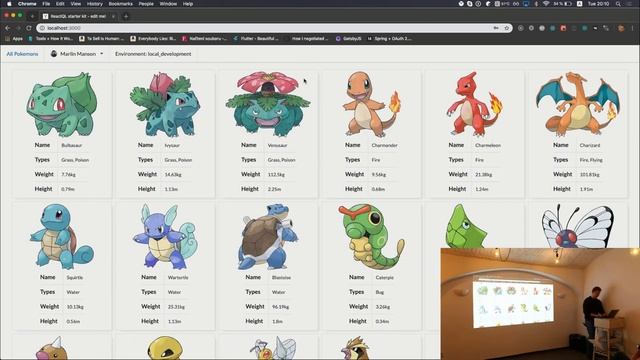This screenshot has height=360, width=640.
Task: Reload the localhost page
Action: [29, 28]
